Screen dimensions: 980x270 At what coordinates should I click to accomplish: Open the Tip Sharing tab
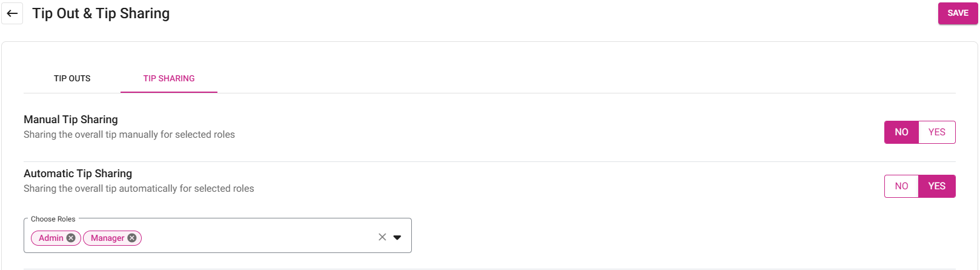pyautogui.click(x=169, y=78)
